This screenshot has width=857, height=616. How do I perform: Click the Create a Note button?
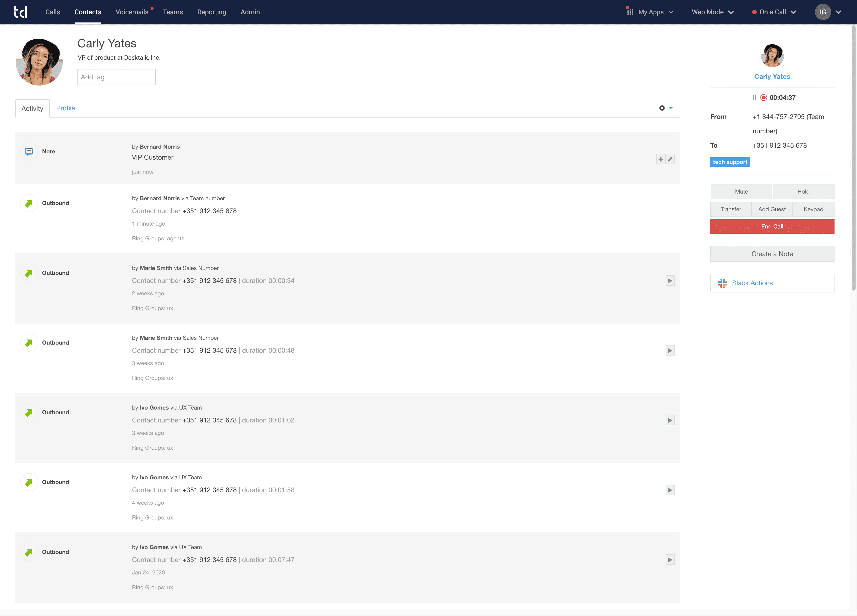point(772,254)
